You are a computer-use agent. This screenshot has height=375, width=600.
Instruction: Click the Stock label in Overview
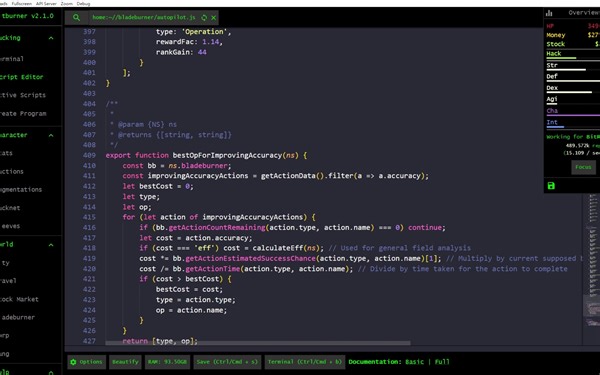[x=556, y=44]
